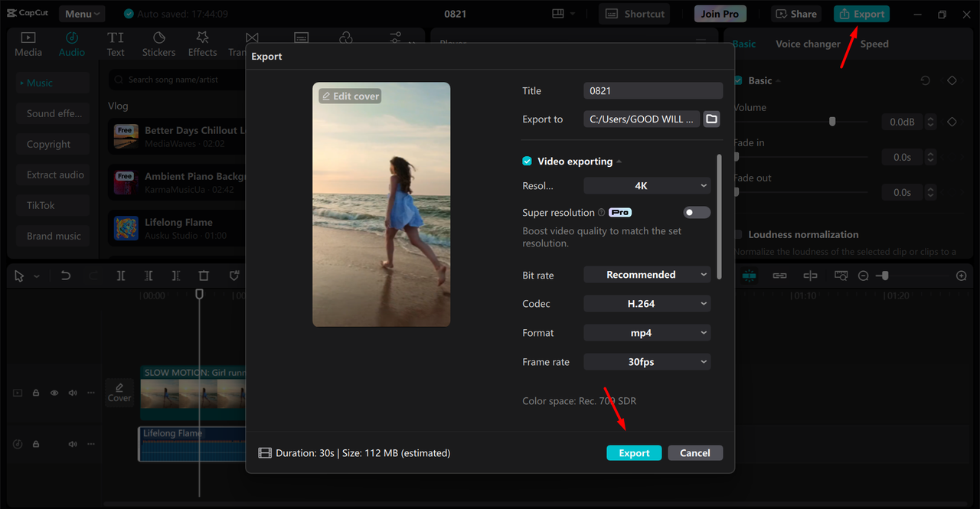980x509 pixels.
Task: Click the playhead marker on the timeline ruler
Action: 199,294
